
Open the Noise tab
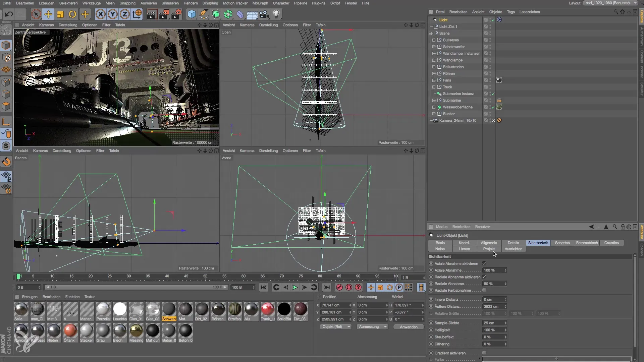(x=440, y=249)
